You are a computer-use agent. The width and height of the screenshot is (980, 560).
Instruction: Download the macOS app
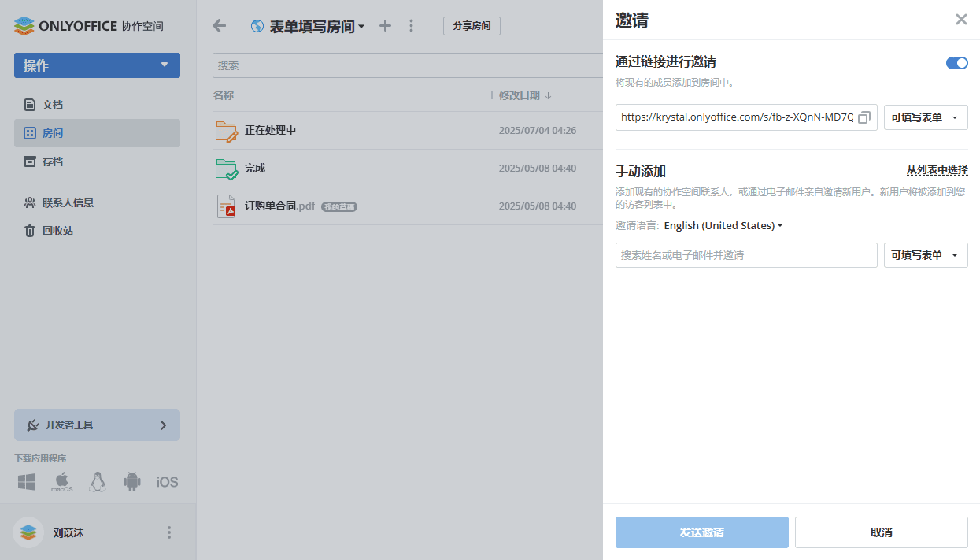[x=62, y=482]
